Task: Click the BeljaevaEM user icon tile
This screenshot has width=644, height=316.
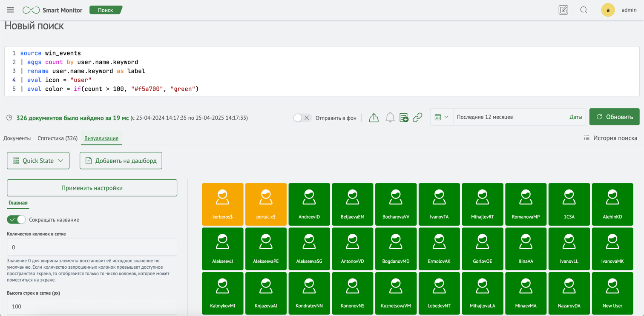Action: click(353, 204)
